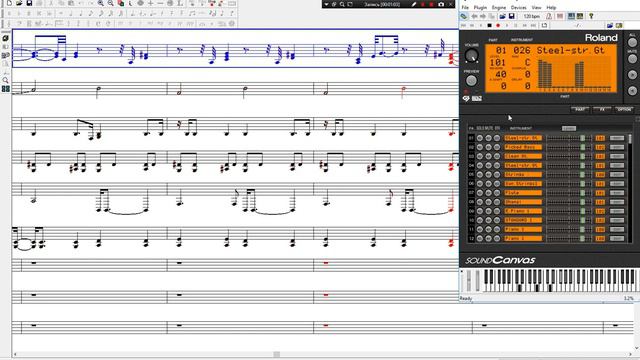Open the View menu
The height and width of the screenshot is (360, 640).
pos(536,8)
